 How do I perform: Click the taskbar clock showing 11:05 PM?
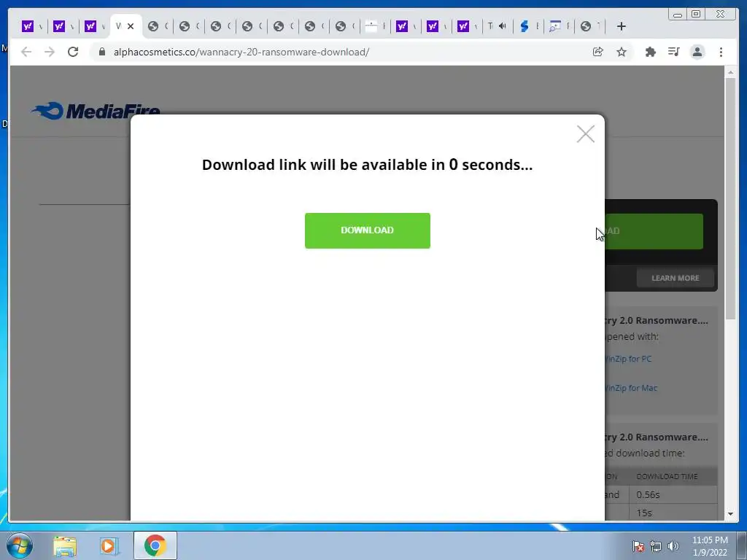710,546
